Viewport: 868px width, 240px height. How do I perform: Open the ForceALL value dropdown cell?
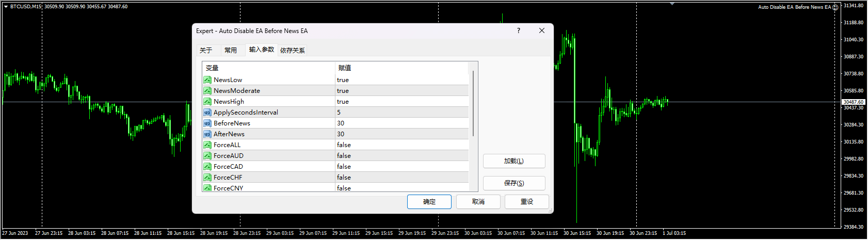pos(401,145)
